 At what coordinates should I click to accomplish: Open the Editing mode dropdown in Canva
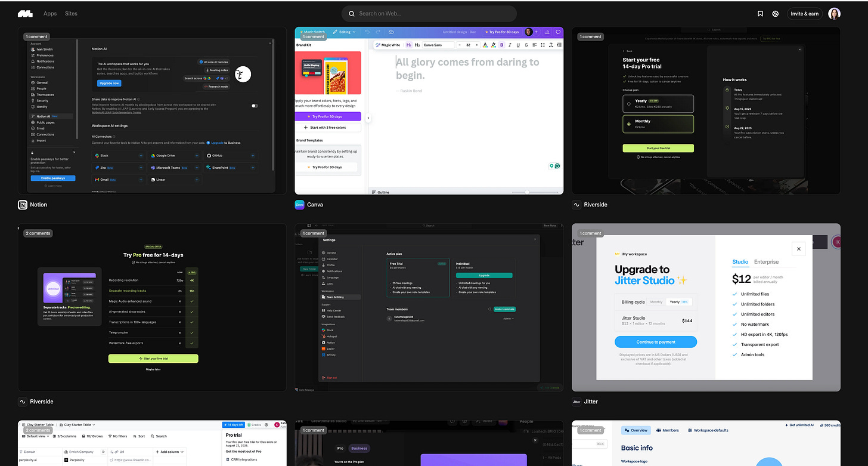pos(344,32)
